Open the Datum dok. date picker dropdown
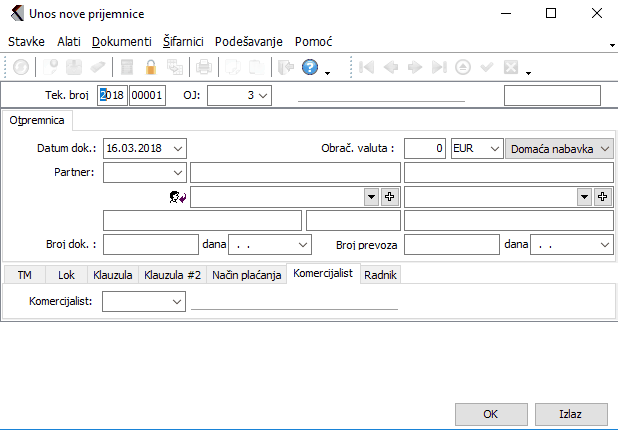Viewport: 618px width, 430px height. (x=177, y=148)
